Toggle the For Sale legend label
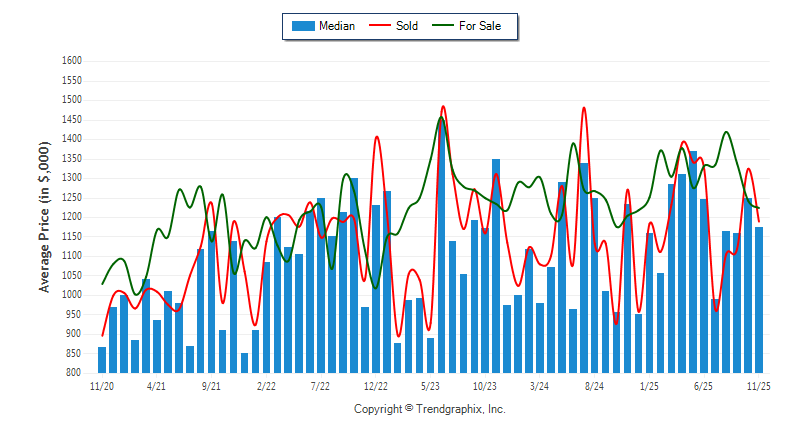The image size is (800, 434). [x=480, y=26]
